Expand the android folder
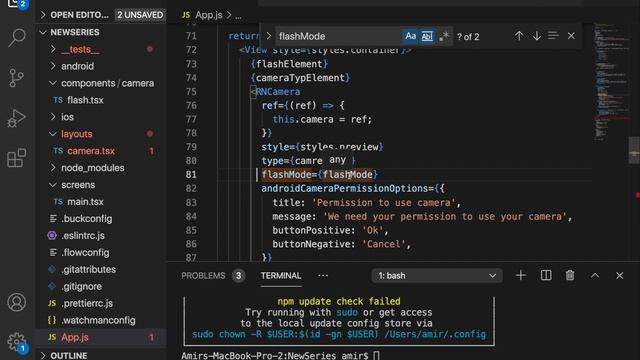 (x=102, y=66)
